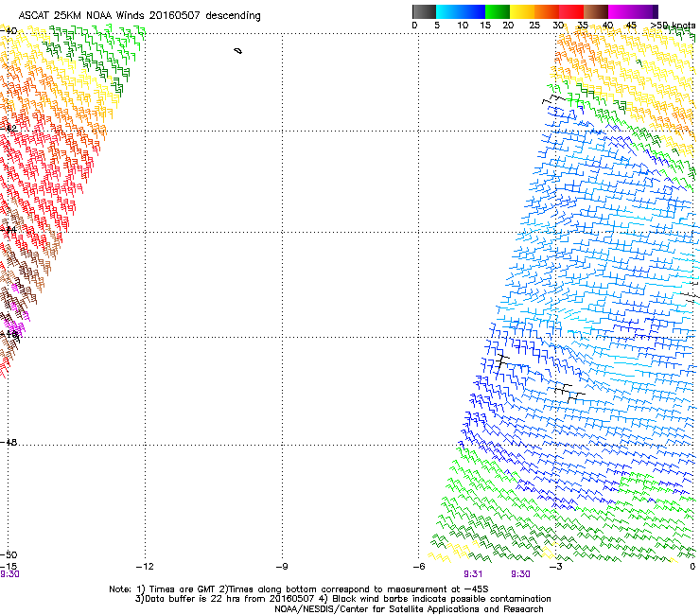Click the gray 0–5 knots color segment

[424, 11]
